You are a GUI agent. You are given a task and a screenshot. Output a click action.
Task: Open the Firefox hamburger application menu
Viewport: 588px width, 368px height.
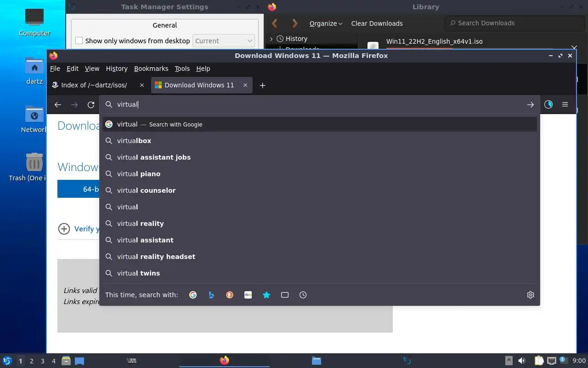[565, 104]
